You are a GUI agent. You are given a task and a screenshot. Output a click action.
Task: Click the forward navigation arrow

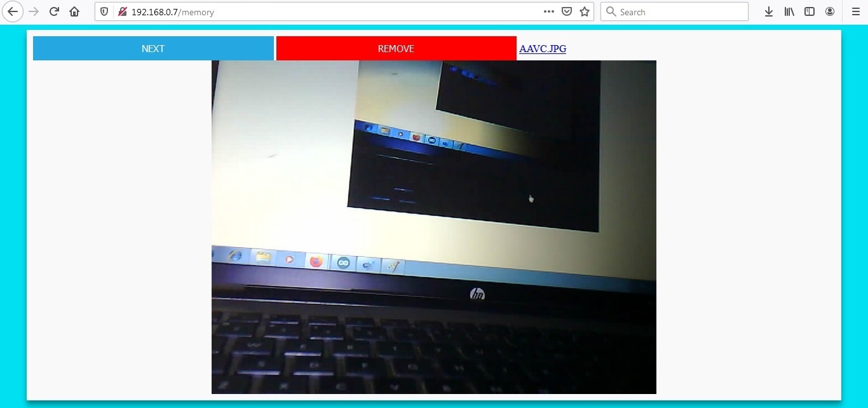click(34, 11)
